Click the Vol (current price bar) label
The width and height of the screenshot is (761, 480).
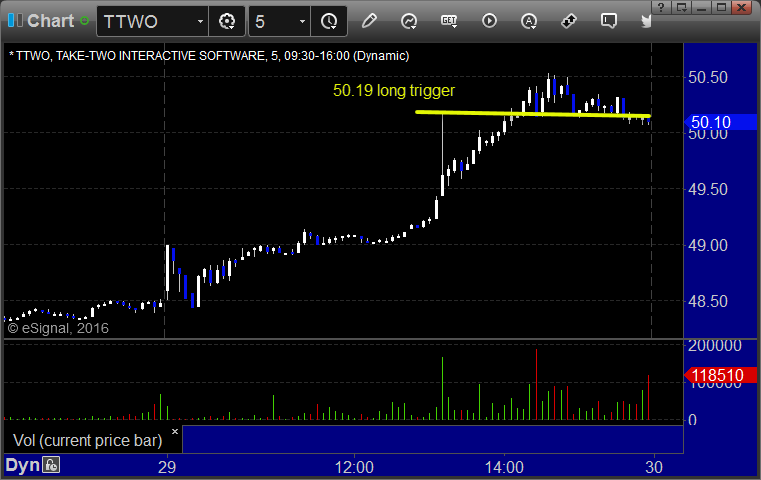(87, 440)
